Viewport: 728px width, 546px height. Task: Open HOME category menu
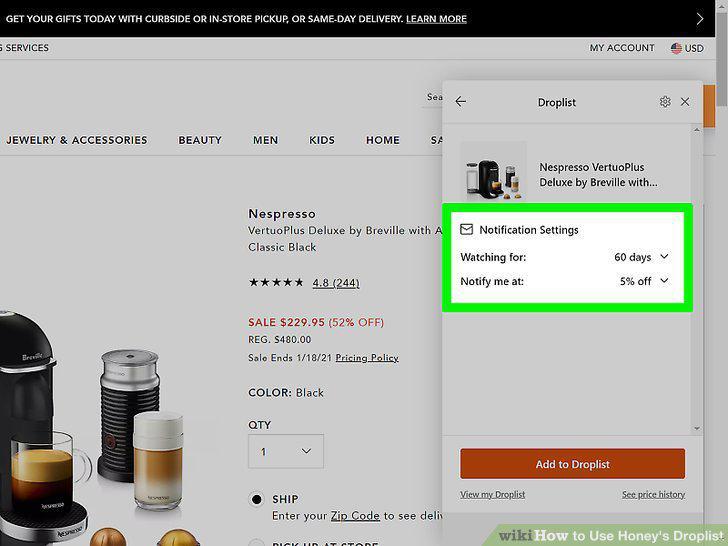(383, 140)
